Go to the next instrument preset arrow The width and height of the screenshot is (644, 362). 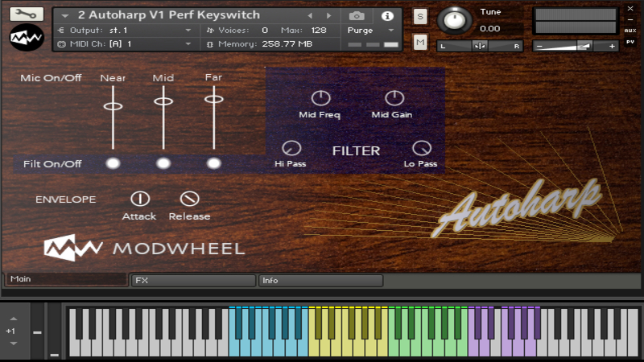(x=328, y=15)
